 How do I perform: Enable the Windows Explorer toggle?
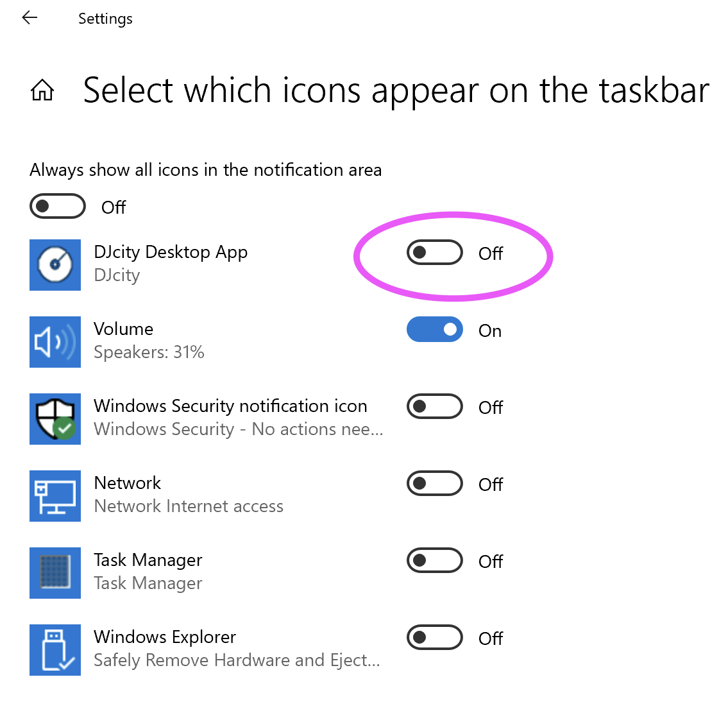(435, 637)
